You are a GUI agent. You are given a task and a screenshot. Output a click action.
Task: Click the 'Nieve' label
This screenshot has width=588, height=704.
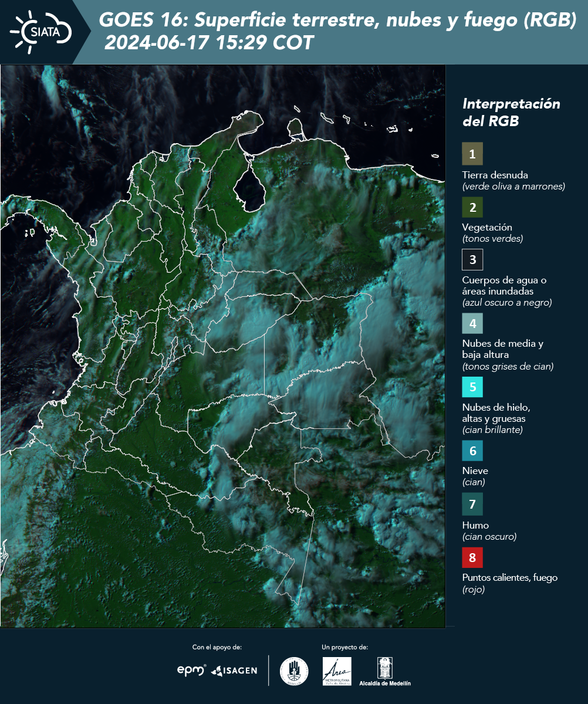pos(475,471)
